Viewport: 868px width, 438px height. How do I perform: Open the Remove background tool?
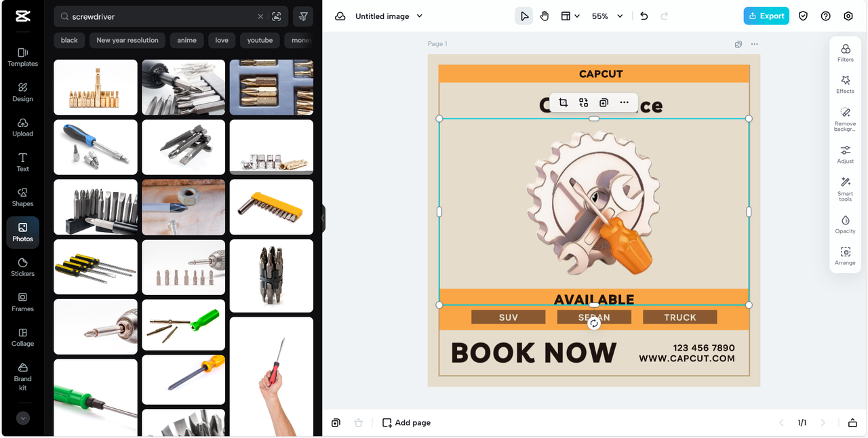pos(846,119)
